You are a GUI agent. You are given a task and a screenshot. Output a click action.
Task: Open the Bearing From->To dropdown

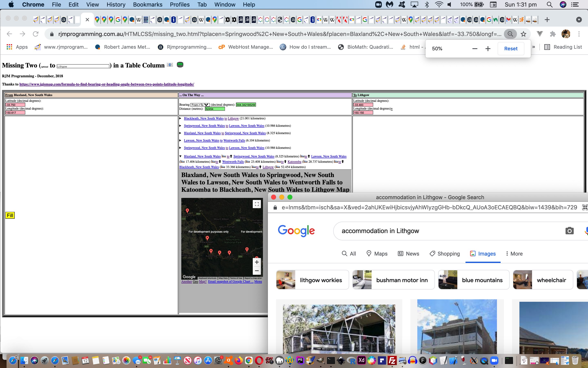[200, 105]
